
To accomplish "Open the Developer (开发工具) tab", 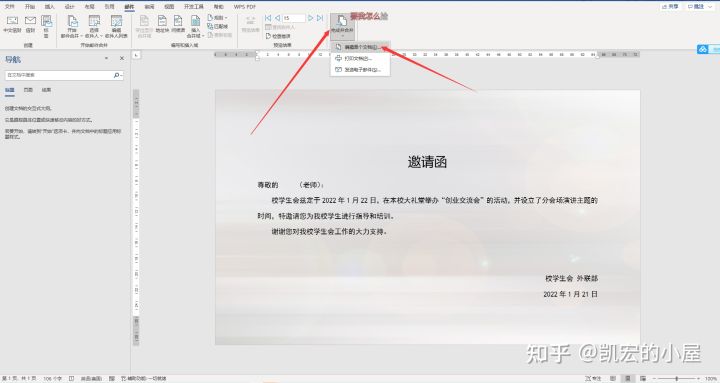I will tap(194, 6).
